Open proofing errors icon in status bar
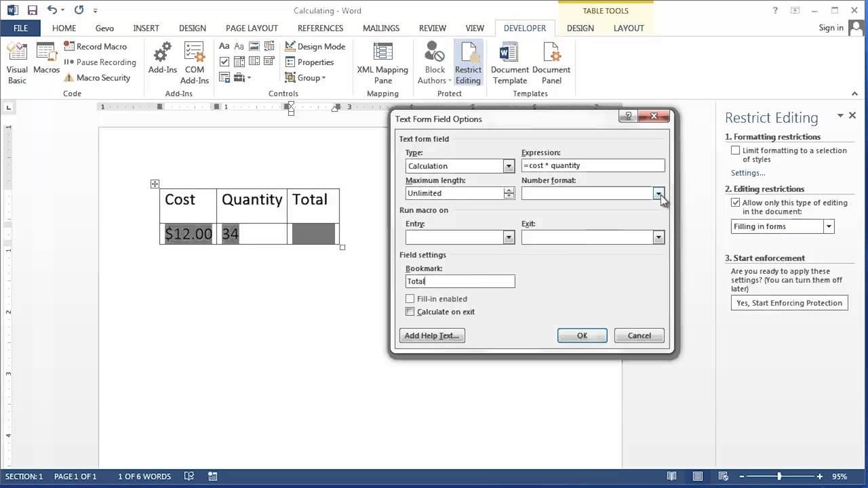The height and width of the screenshot is (488, 868). [x=189, y=476]
